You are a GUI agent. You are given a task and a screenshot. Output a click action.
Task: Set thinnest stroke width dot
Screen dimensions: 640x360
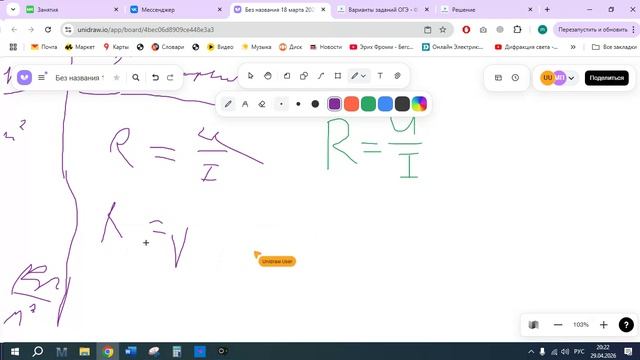click(281, 104)
